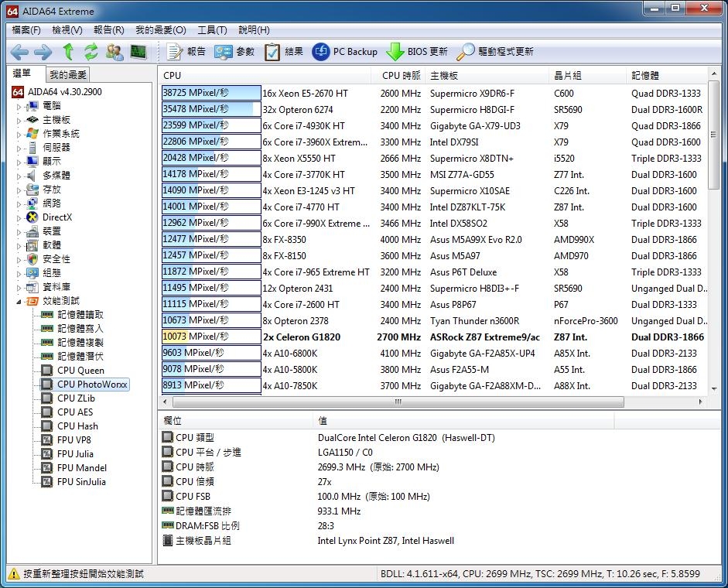The image size is (728, 588).
Task: Open the 參數 parameters toolbar button
Action: tap(234, 52)
